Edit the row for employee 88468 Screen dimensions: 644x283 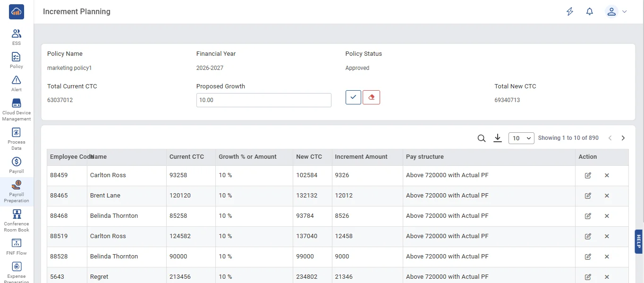(588, 216)
